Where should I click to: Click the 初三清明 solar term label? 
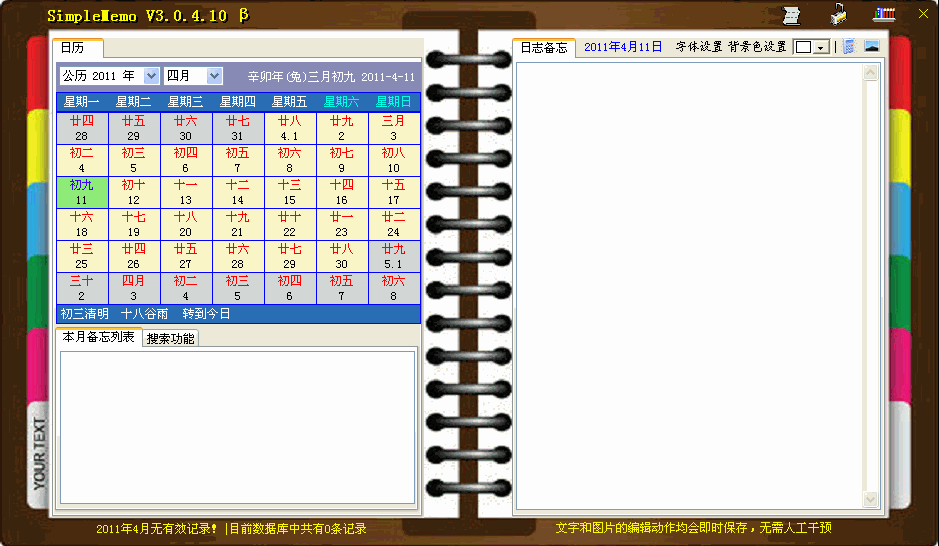(x=84, y=314)
